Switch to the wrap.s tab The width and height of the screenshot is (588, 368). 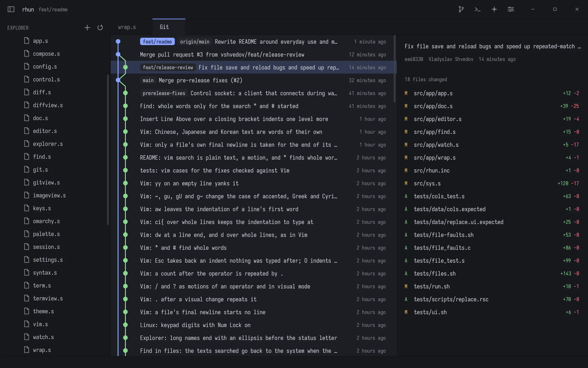[127, 27]
